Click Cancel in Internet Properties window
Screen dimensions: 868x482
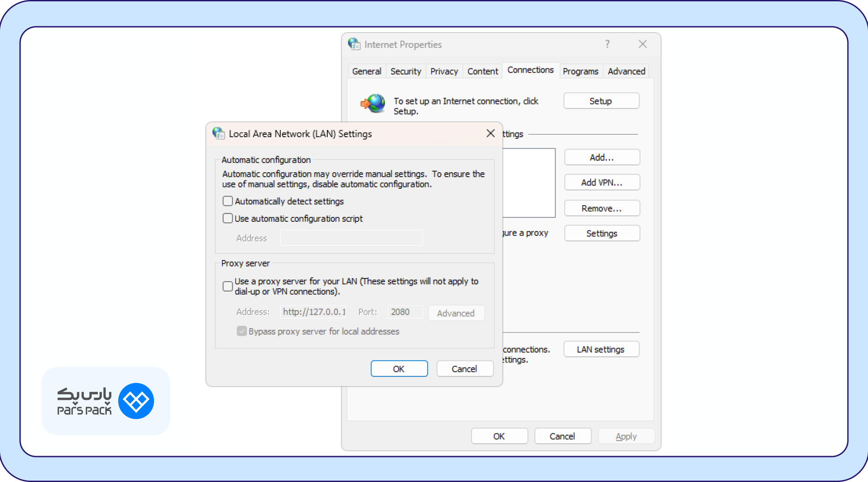coord(563,436)
